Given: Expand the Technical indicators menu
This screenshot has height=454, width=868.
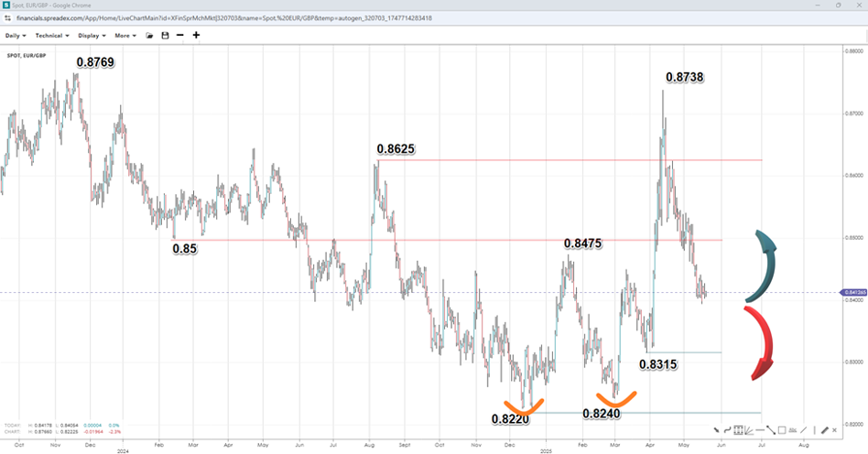Looking at the screenshot, I should click(52, 36).
